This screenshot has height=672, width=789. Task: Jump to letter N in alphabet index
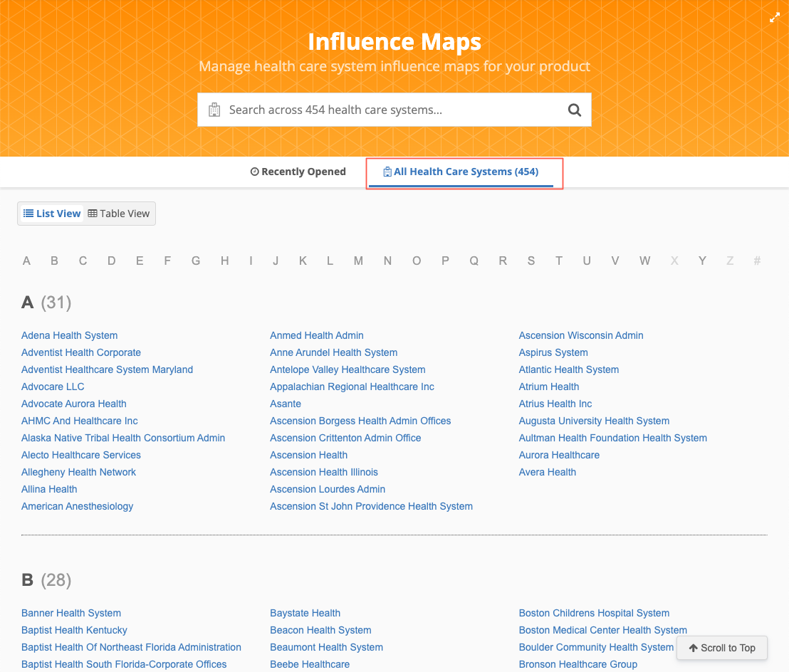387,261
